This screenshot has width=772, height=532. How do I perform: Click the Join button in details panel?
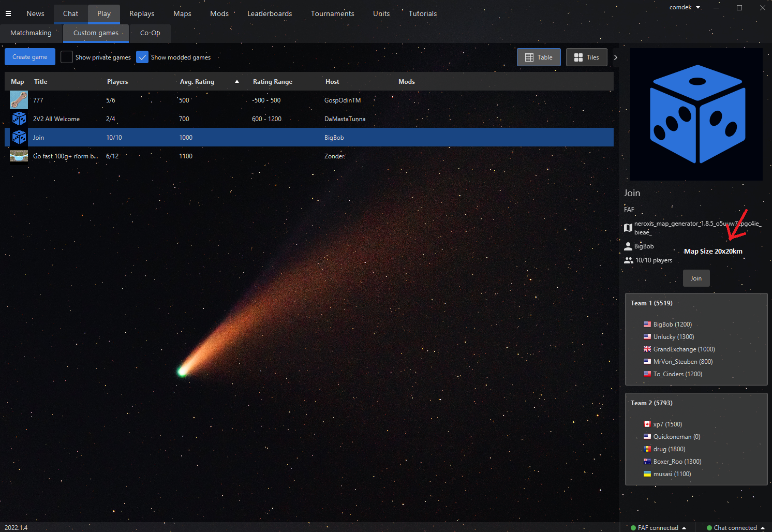(x=696, y=278)
